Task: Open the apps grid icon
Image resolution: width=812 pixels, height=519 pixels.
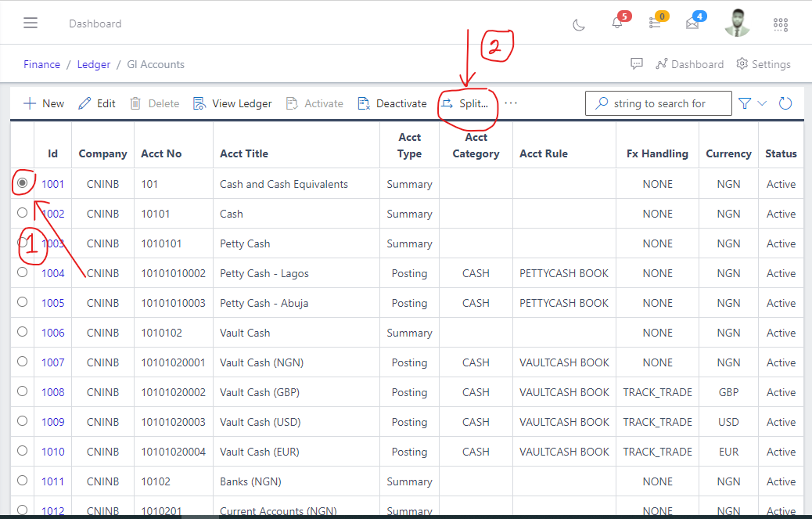Action: [780, 24]
